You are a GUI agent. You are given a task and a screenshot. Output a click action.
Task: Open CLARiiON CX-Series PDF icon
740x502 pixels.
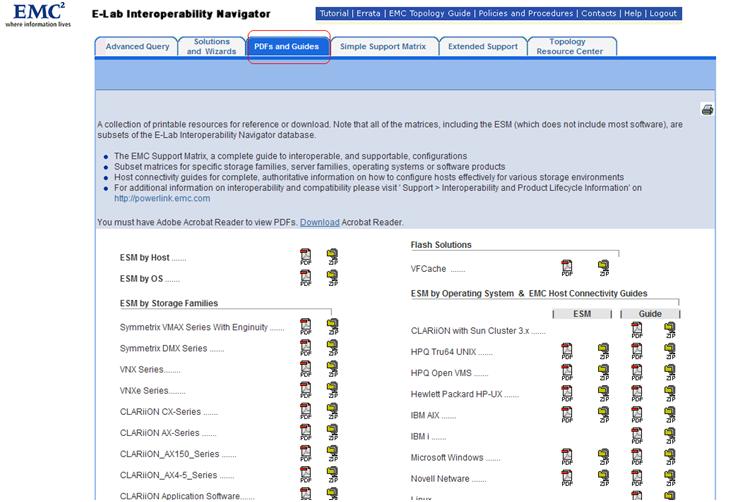(306, 411)
